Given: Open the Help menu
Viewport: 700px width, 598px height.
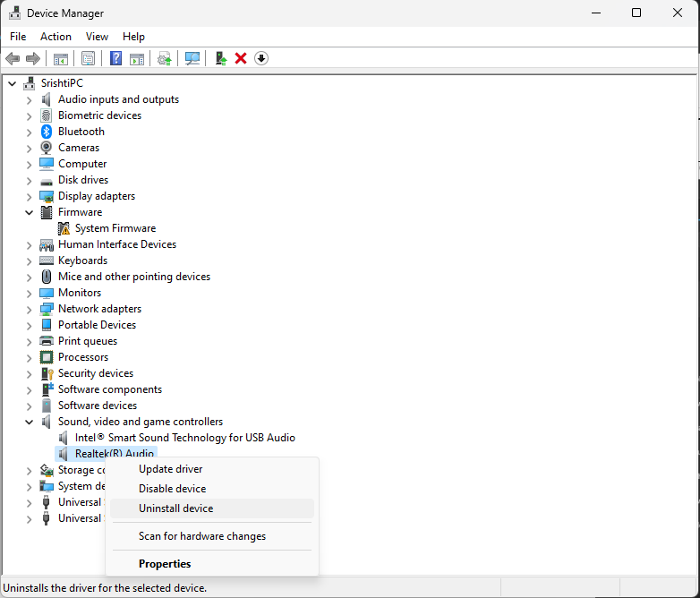Looking at the screenshot, I should pos(133,37).
